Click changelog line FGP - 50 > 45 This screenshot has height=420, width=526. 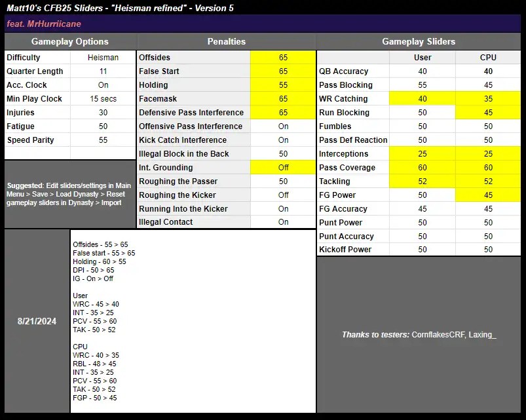pos(94,398)
